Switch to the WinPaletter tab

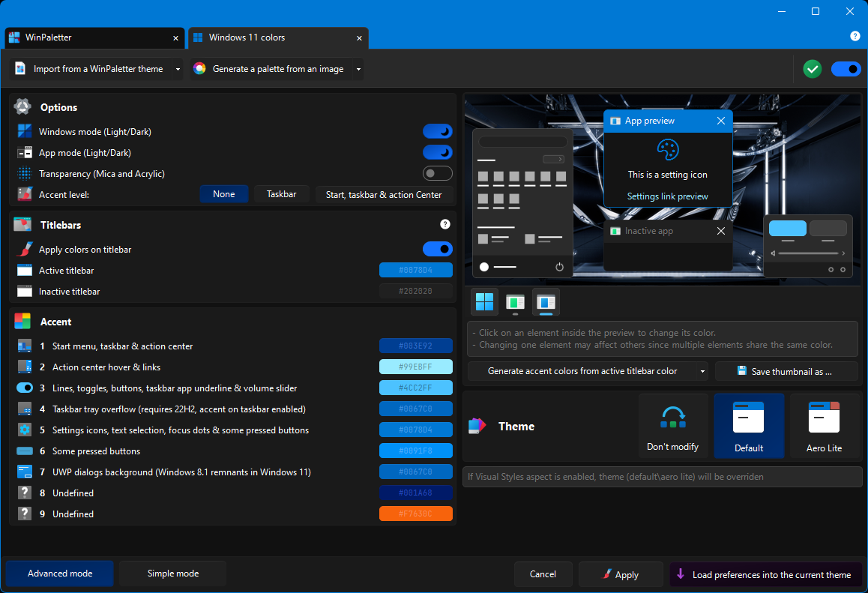coord(94,37)
